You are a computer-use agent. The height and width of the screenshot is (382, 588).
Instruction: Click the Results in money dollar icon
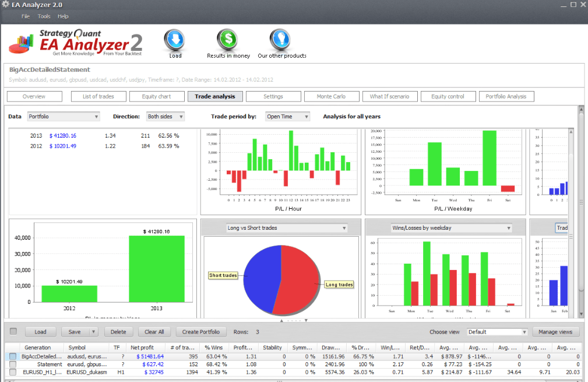click(x=228, y=40)
